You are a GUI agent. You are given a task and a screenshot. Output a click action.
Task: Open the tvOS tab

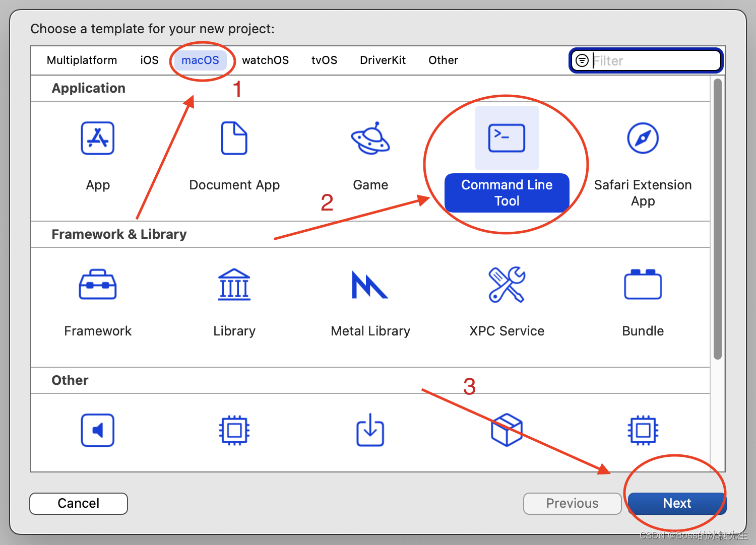[324, 60]
